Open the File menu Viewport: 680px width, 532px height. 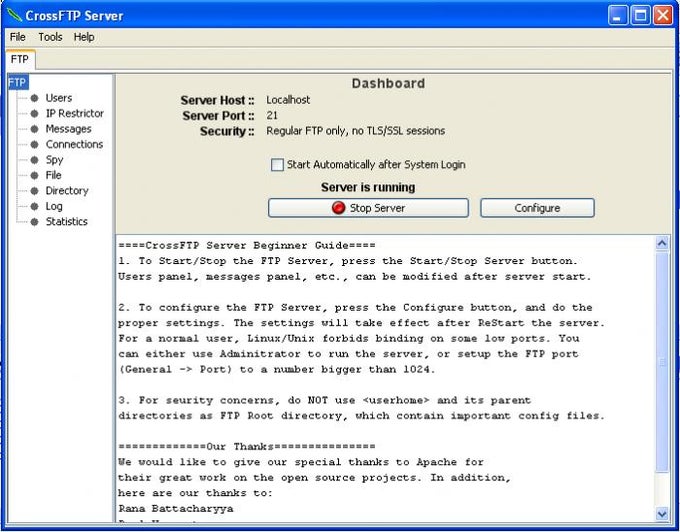click(17, 37)
